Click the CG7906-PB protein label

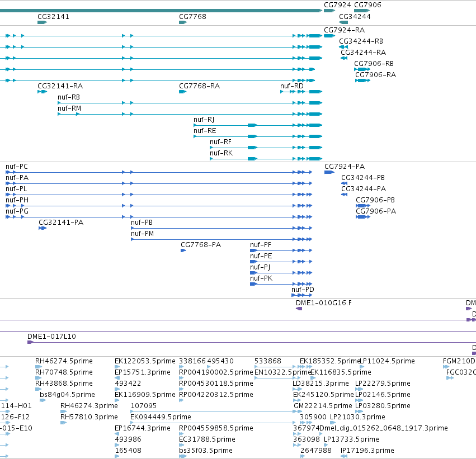point(375,201)
